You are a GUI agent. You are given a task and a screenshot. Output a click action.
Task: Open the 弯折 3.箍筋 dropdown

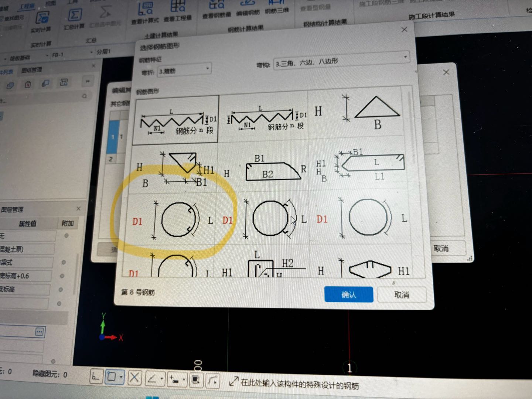pyautogui.click(x=184, y=70)
